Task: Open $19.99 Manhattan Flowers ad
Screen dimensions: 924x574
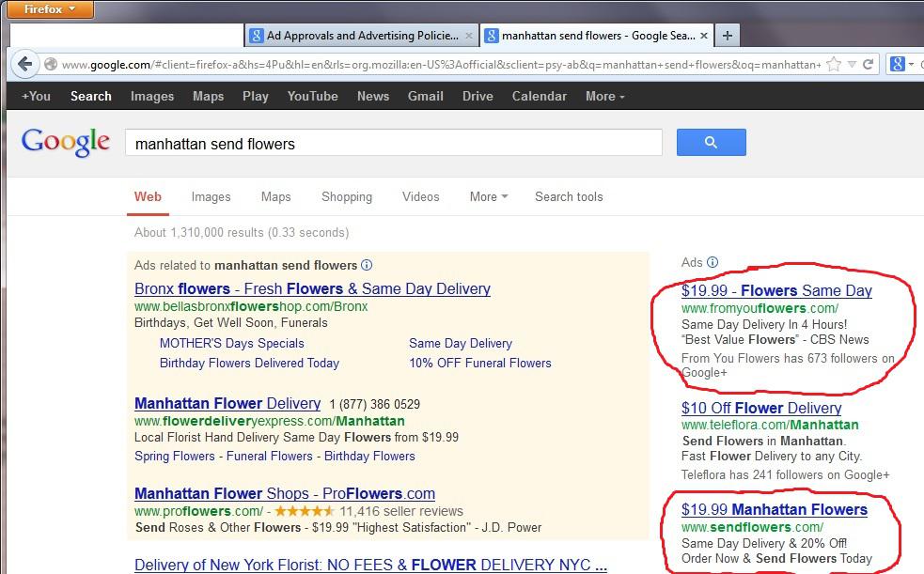Action: tap(775, 509)
